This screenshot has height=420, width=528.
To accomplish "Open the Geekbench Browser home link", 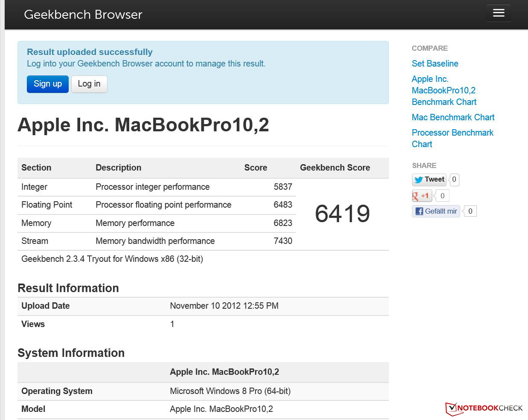I will [83, 14].
